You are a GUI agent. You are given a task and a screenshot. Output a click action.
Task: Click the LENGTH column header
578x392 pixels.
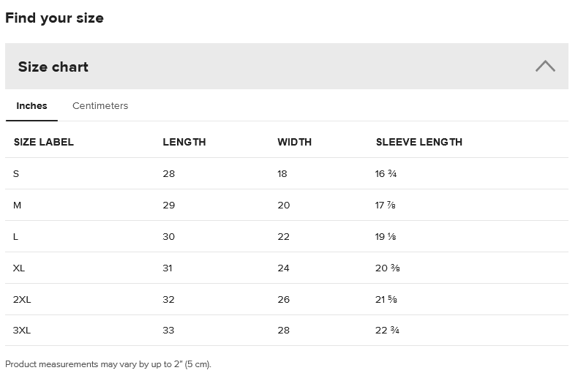click(184, 142)
